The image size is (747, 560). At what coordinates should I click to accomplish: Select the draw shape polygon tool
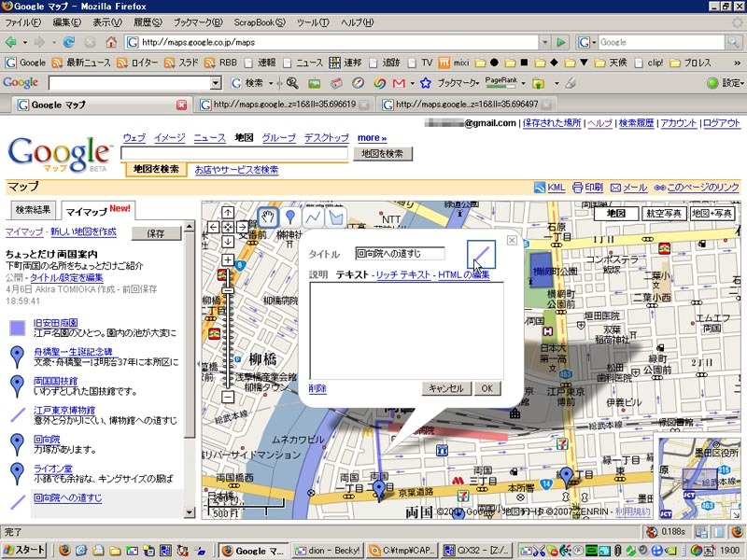336,217
